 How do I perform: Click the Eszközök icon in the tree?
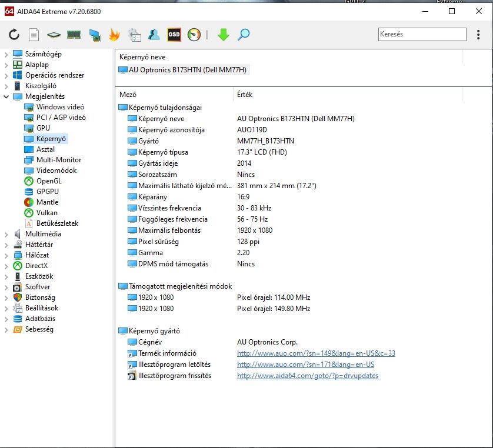[18, 276]
